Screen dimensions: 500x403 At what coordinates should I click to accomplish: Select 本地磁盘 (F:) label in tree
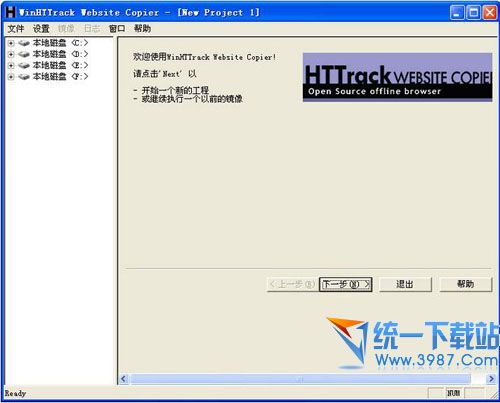[x=60, y=77]
